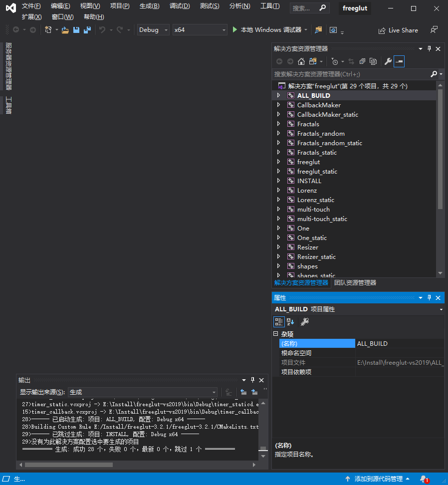Open the 生成(B) menu
The width and height of the screenshot is (448, 485).
click(149, 6)
